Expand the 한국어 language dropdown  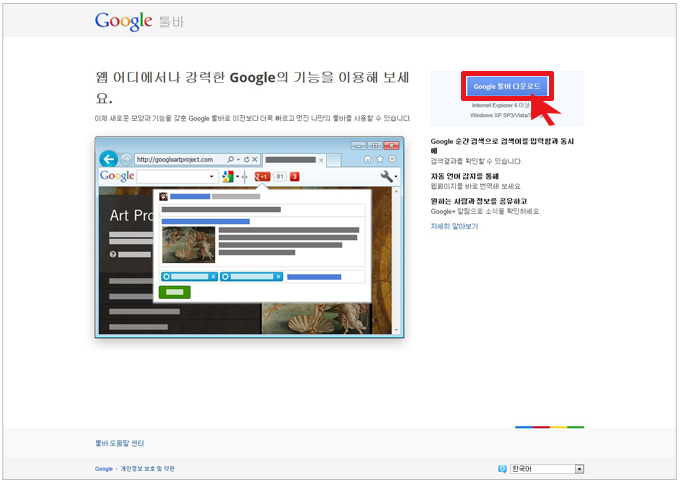(547, 469)
